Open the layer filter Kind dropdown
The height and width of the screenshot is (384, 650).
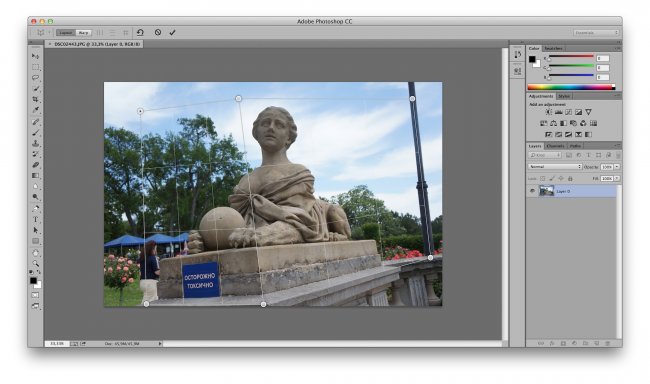(545, 155)
